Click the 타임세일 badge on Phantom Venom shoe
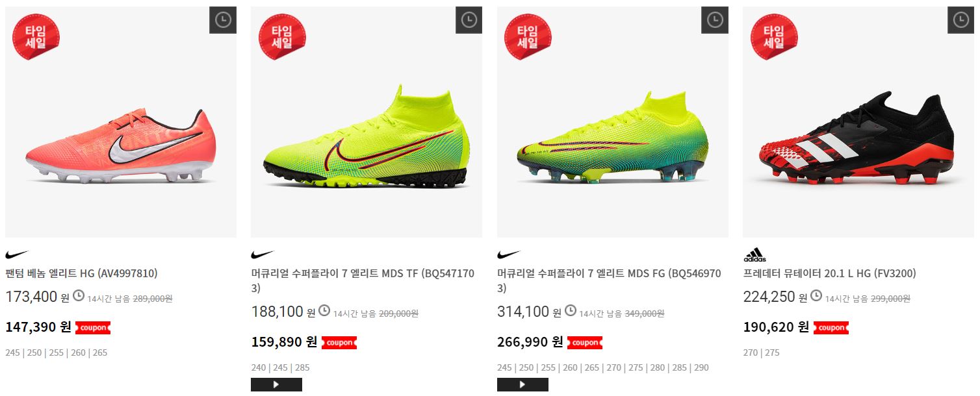This screenshot has height=396, width=980. (36, 36)
